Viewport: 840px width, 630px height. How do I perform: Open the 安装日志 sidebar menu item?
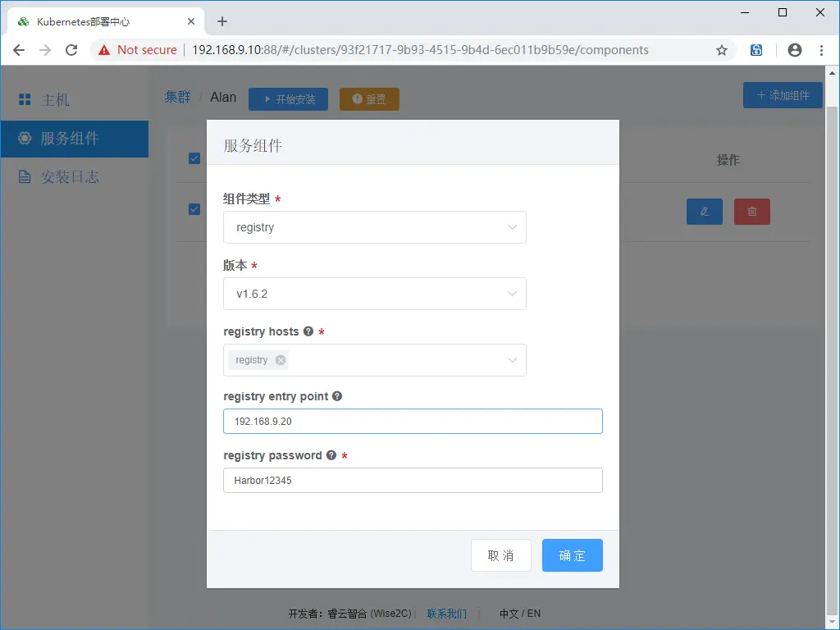(75, 177)
